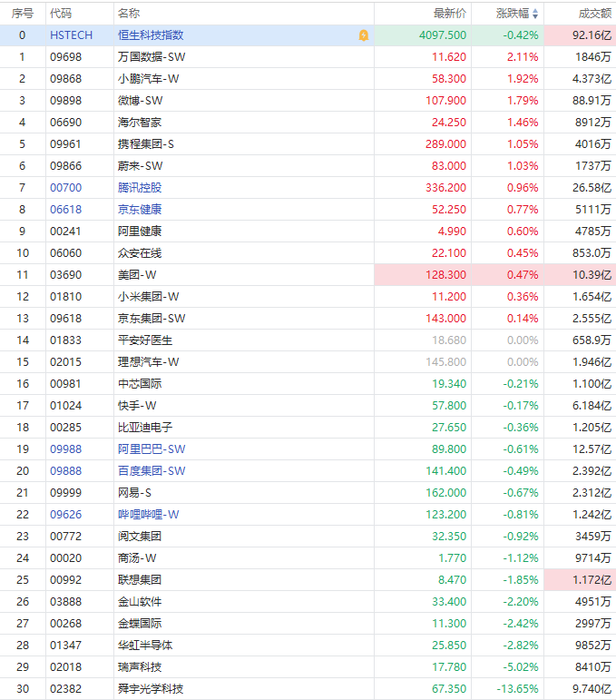The width and height of the screenshot is (616, 700).
Task: Click the code 09698
Action: click(x=65, y=57)
